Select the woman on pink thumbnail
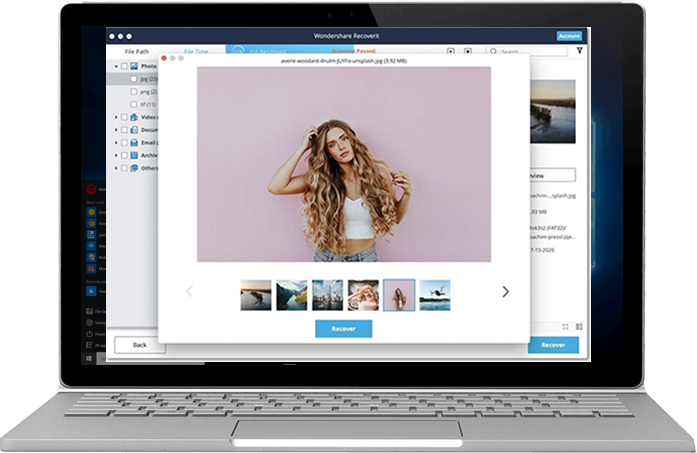 coord(399,295)
